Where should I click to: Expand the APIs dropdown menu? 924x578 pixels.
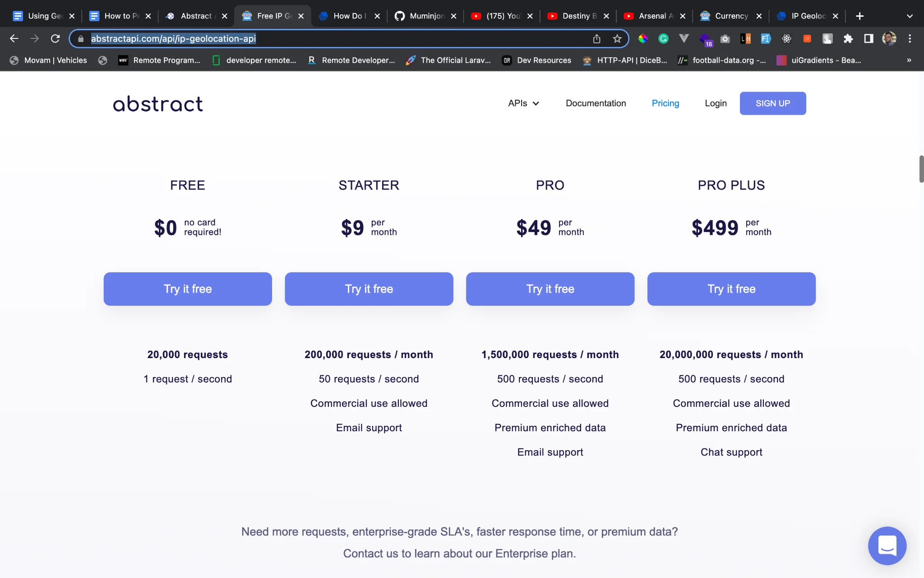tap(523, 103)
